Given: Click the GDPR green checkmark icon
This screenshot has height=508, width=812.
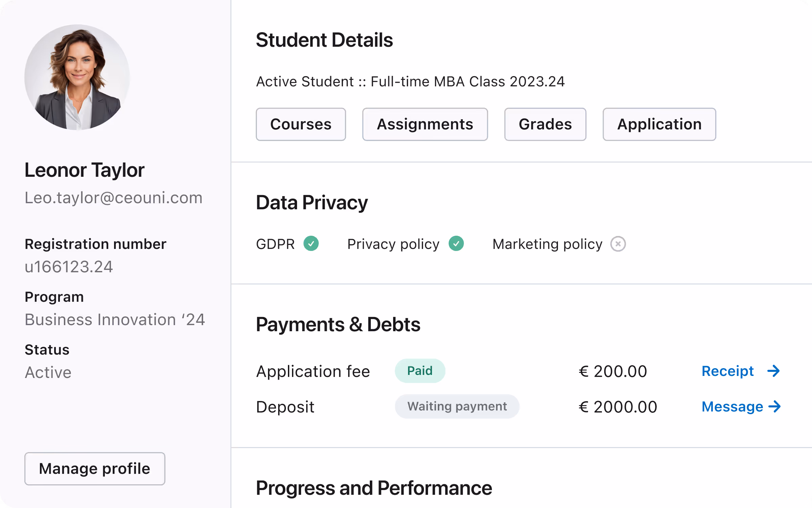Looking at the screenshot, I should pos(311,244).
